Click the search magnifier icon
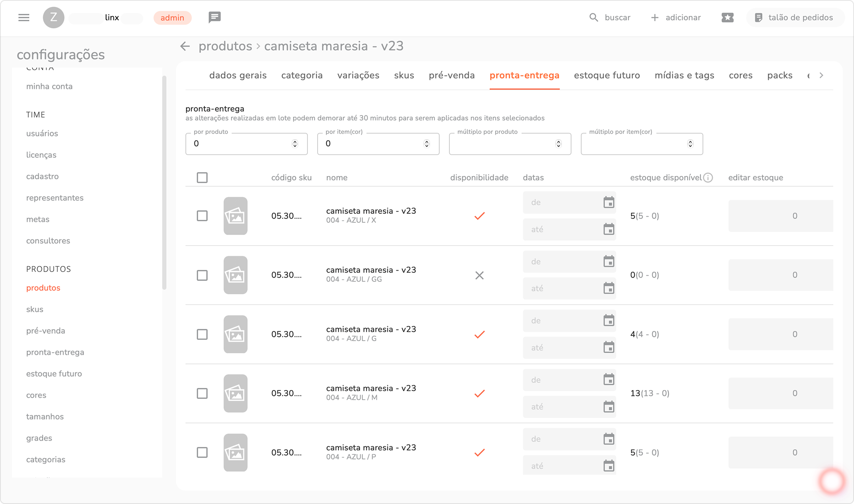Viewport: 854px width, 504px height. [594, 17]
